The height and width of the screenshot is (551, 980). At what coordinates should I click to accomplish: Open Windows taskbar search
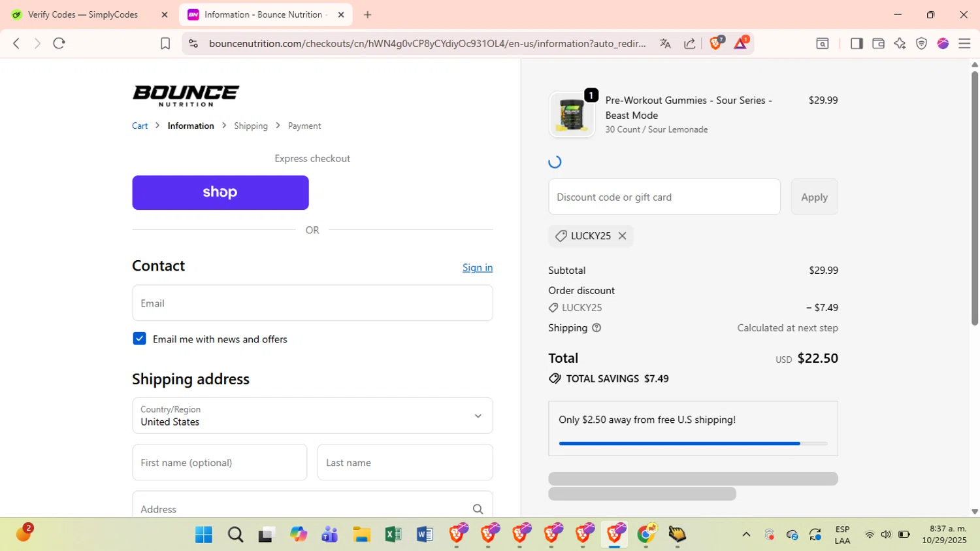[235, 535]
